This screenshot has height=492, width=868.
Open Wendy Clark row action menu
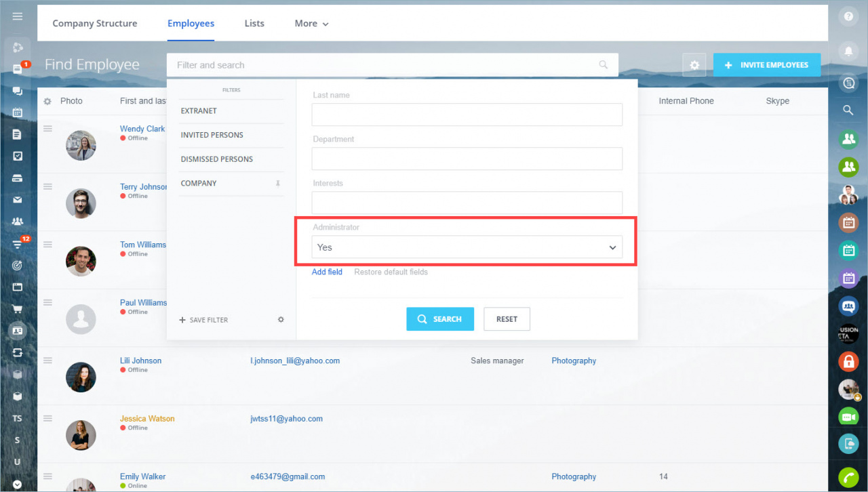[x=47, y=129]
